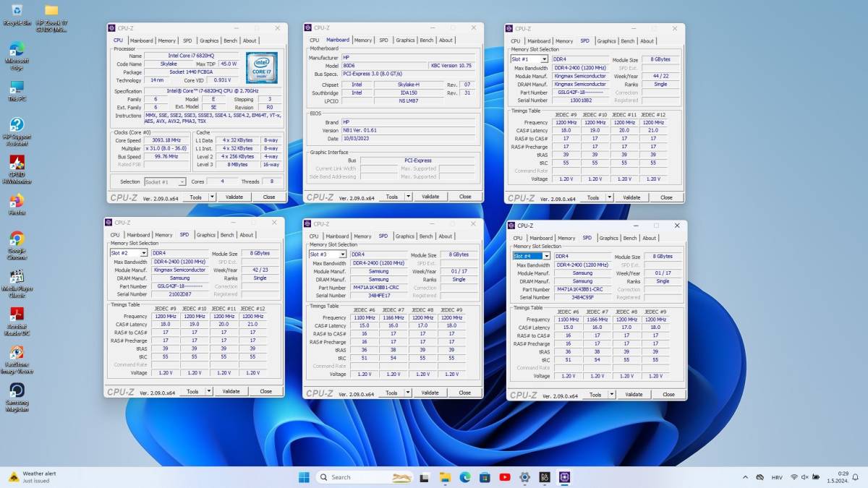Click the HRV language indicator in taskbar

(x=777, y=477)
